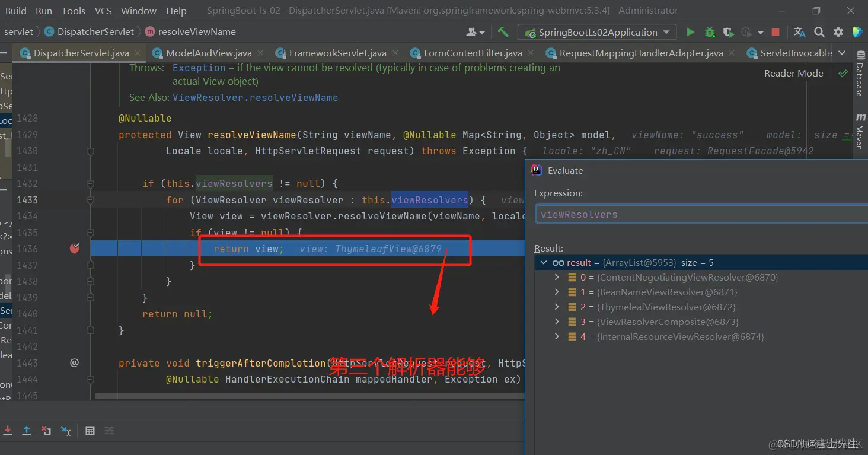This screenshot has height=455, width=868.
Task: Open Search Everywhere magnifier icon
Action: (x=819, y=32)
